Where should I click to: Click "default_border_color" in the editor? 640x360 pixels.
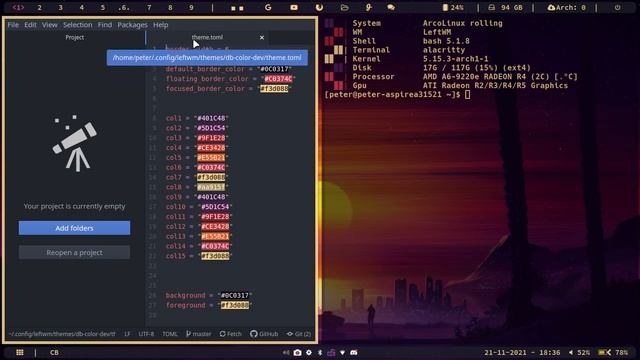pos(205,69)
